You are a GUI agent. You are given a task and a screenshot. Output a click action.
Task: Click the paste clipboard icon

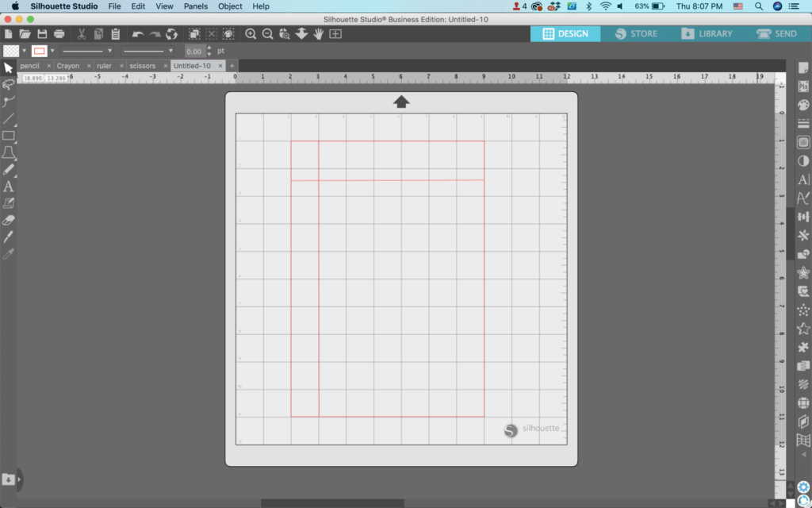coord(116,34)
